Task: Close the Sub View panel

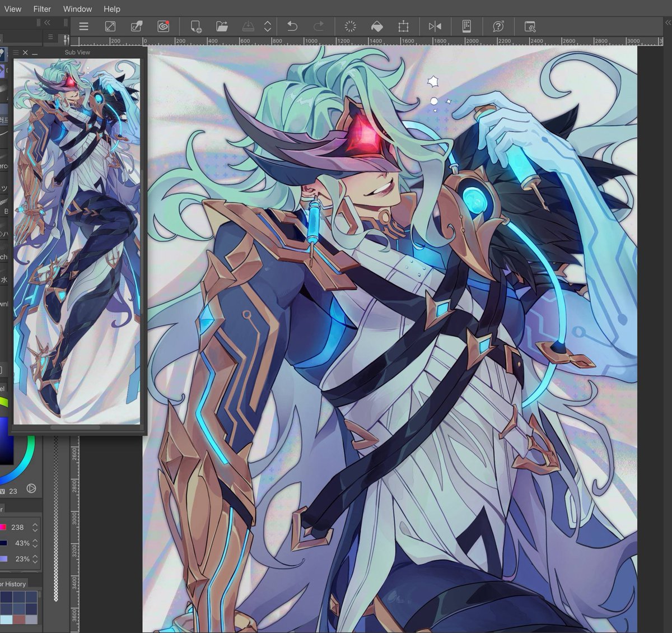Action: [25, 52]
